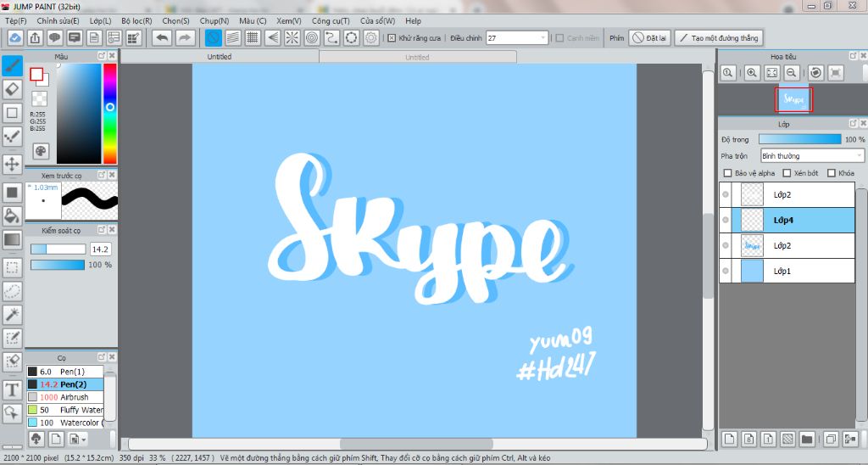Enable the Bảo vệ alpha checkbox
This screenshot has height=465, width=868.
[x=728, y=173]
